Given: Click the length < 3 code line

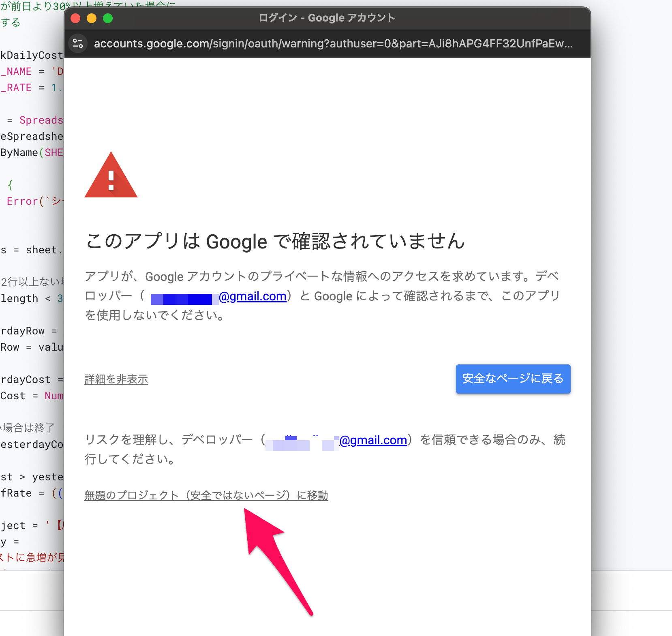Looking at the screenshot, I should (32, 299).
